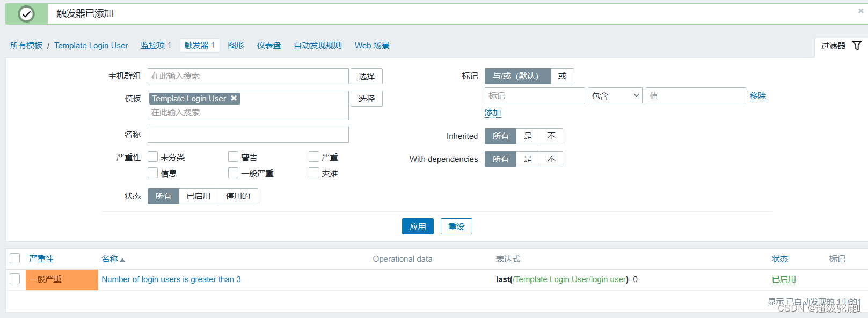Set With dependencies to 是
This screenshot has width=868, height=318.
click(x=528, y=159)
